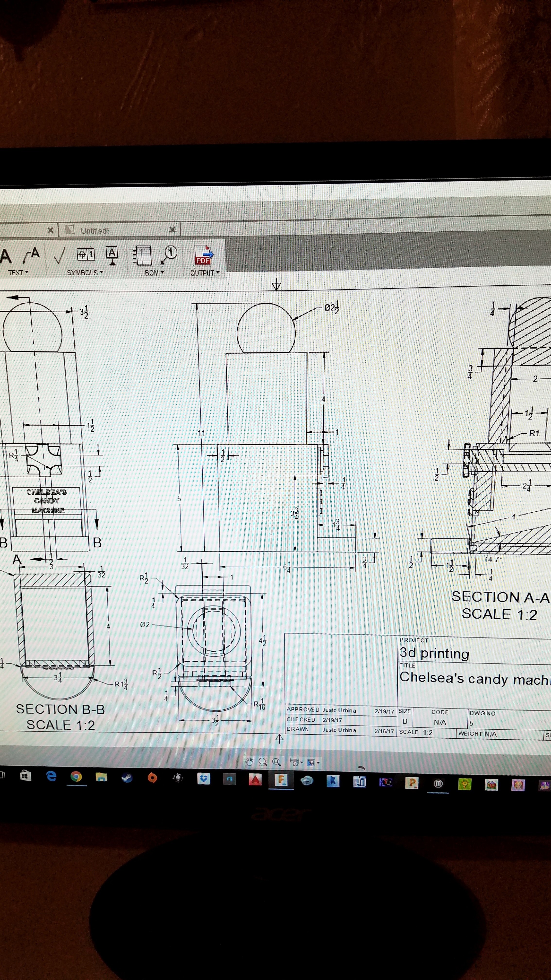Activate the Pan hand tool
Screen dimensions: 551x980
click(249, 762)
